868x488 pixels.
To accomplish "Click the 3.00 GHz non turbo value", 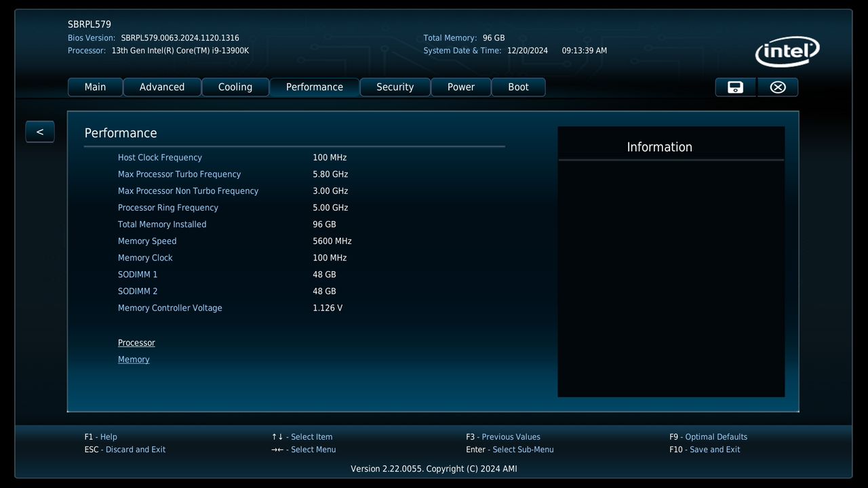I will (330, 191).
